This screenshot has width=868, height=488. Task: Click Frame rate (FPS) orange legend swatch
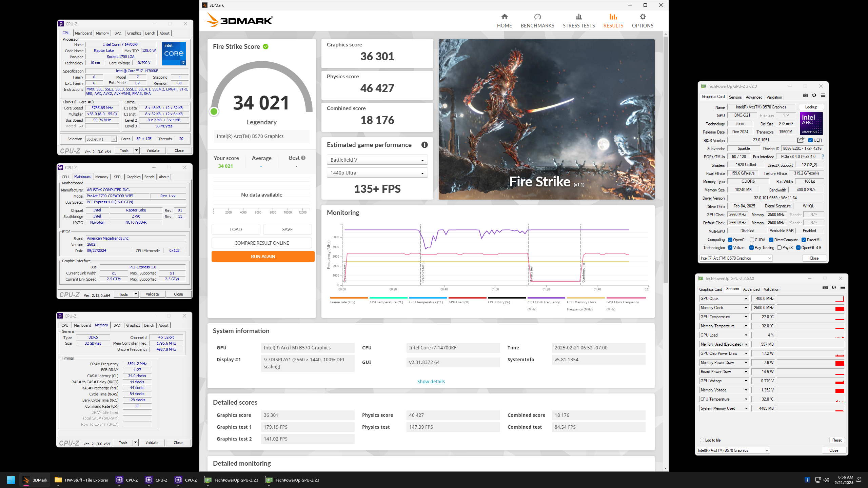349,298
